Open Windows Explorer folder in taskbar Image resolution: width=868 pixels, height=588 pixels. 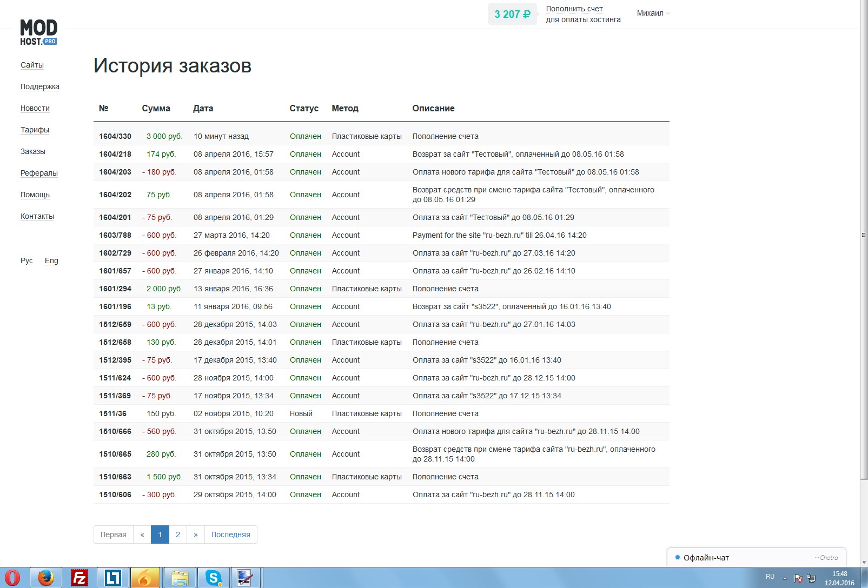tap(180, 578)
